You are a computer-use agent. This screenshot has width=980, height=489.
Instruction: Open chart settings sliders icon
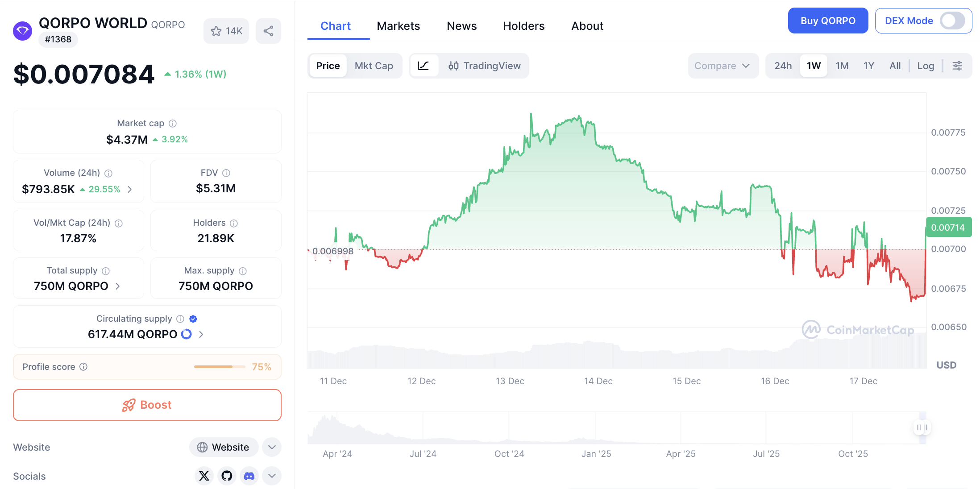pyautogui.click(x=957, y=66)
